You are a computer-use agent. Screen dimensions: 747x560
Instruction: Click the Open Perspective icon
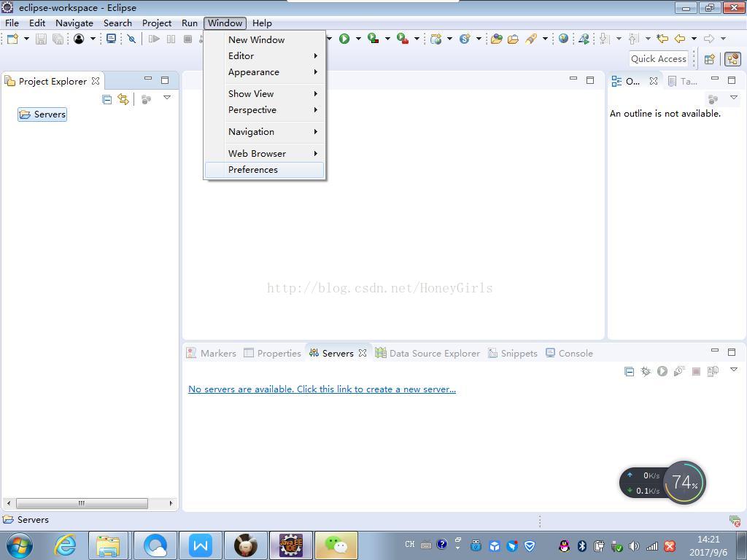(709, 59)
